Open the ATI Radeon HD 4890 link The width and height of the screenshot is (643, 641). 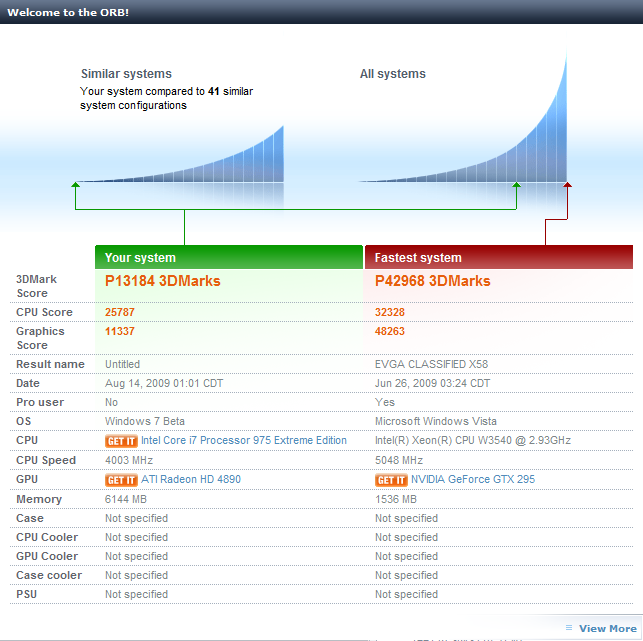pyautogui.click(x=191, y=479)
